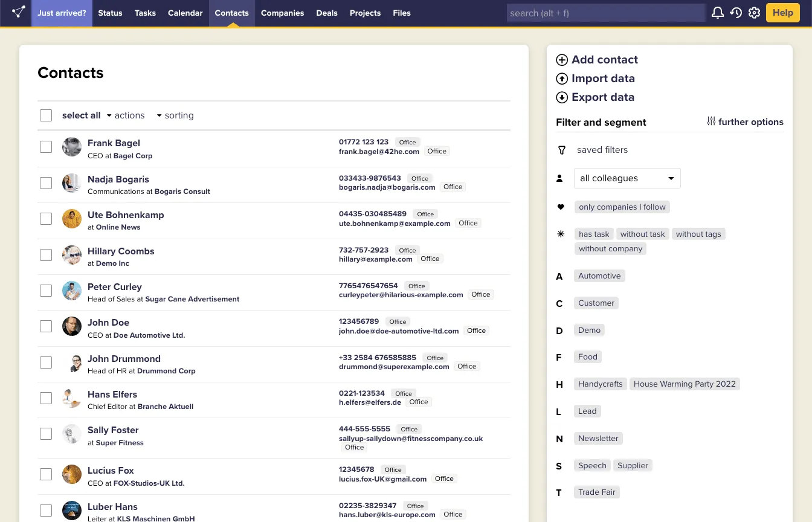Image resolution: width=812 pixels, height=522 pixels.
Task: Click phone number 0221-123534
Action: (362, 393)
